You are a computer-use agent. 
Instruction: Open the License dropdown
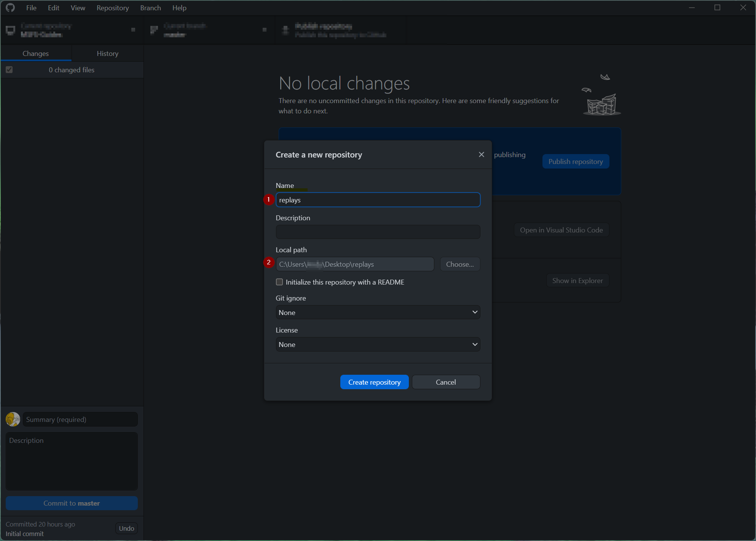point(378,344)
